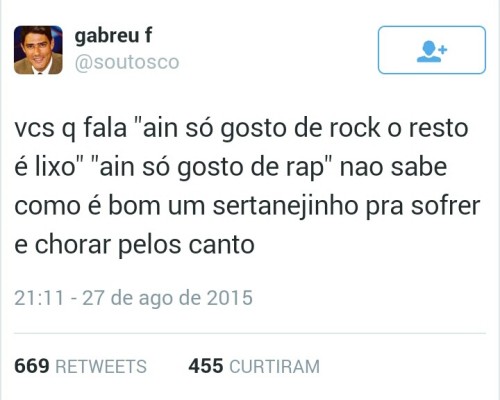Click the follow user person-plus icon

coord(432,51)
